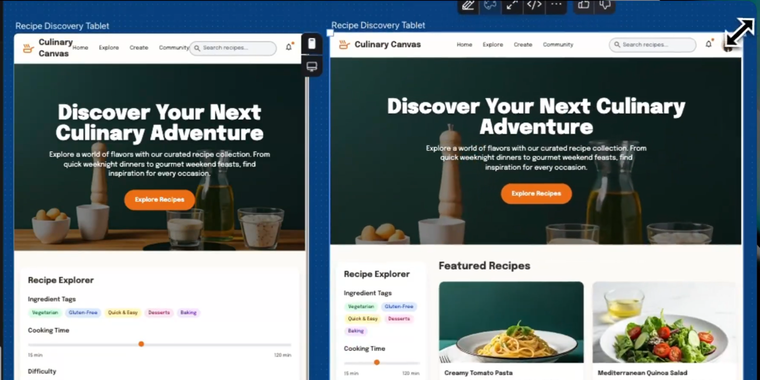Click the thumbs down feedback icon
The width and height of the screenshot is (760, 380).
pos(604,5)
